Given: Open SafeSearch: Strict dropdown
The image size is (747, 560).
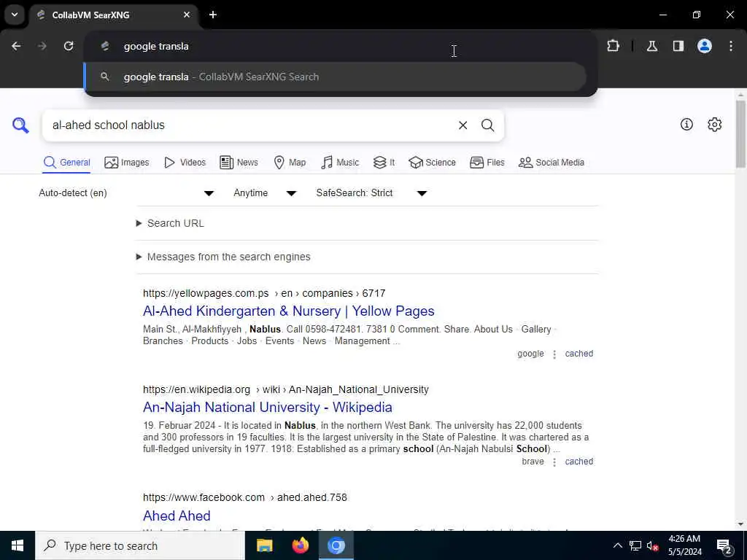Looking at the screenshot, I should pos(371,192).
